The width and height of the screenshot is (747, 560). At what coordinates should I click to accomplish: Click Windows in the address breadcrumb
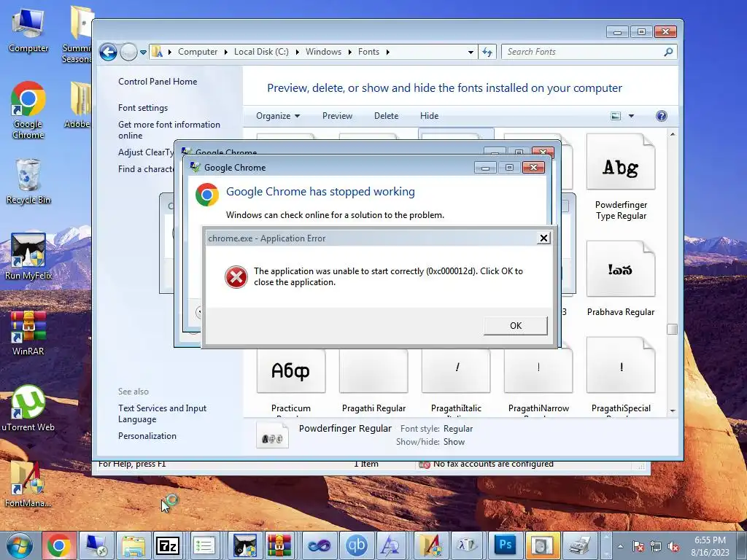tap(323, 52)
